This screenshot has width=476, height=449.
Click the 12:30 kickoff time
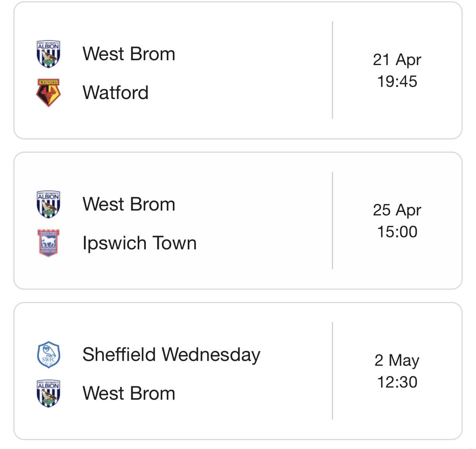click(x=397, y=382)
